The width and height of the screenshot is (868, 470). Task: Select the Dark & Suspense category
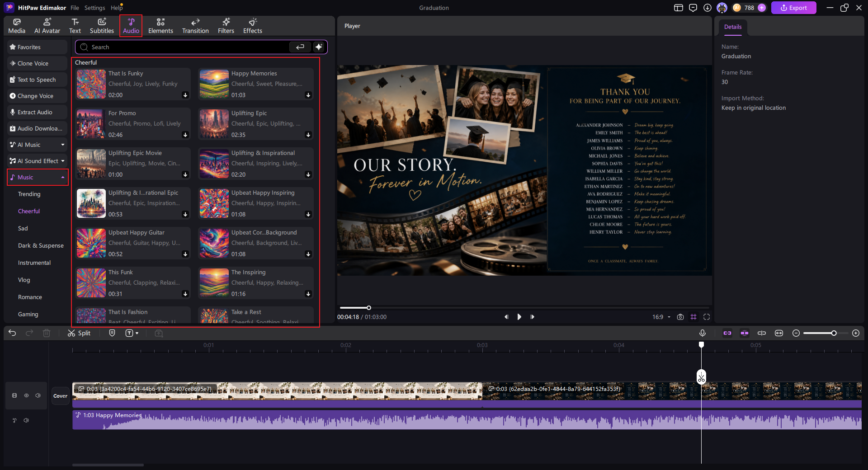point(41,245)
